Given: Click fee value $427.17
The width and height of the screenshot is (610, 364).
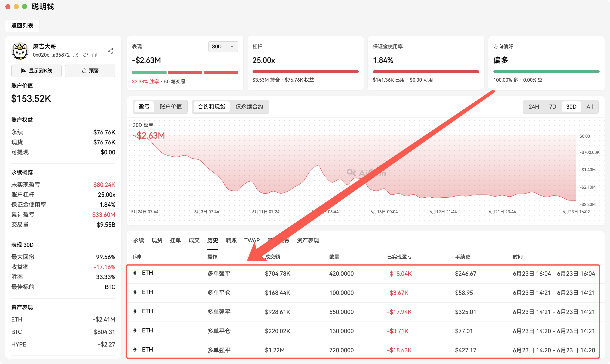Looking at the screenshot, I should pyautogui.click(x=465, y=350).
